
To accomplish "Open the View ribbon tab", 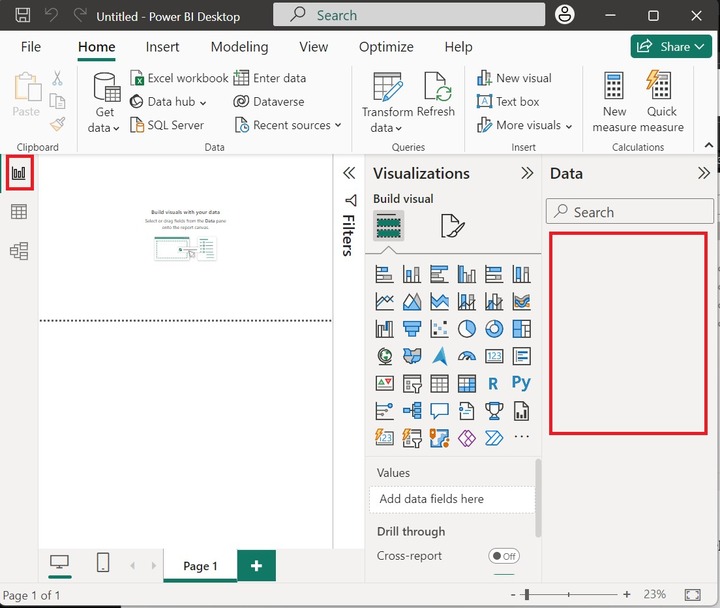I will coord(314,46).
